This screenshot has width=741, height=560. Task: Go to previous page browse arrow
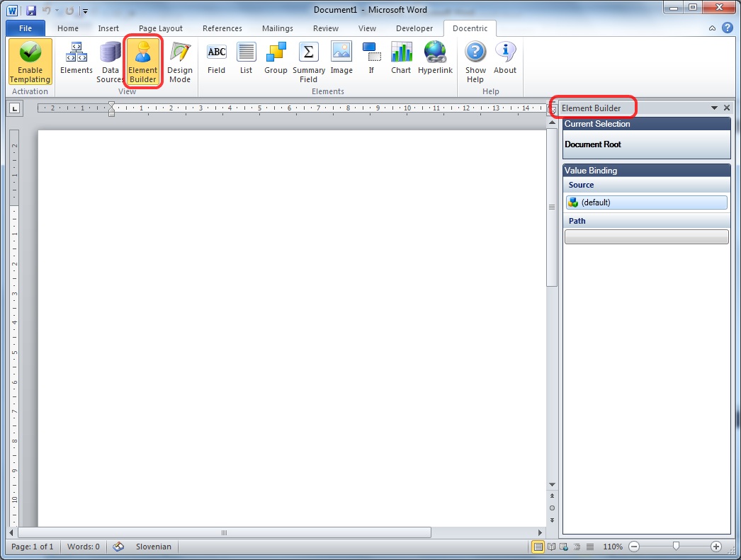click(x=552, y=496)
